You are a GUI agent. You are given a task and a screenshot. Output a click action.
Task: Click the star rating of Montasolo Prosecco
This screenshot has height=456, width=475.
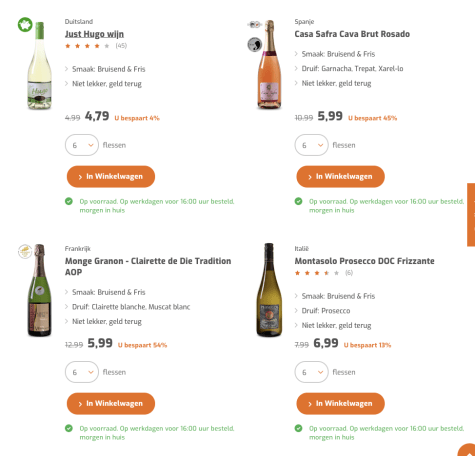click(x=317, y=273)
